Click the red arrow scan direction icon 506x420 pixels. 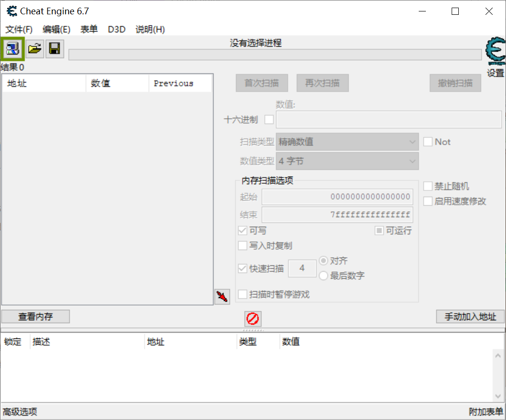tap(221, 296)
